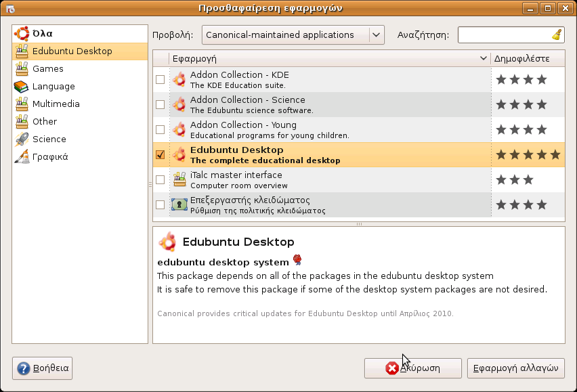Check the Addon Collection - KDE checkbox

click(160, 79)
